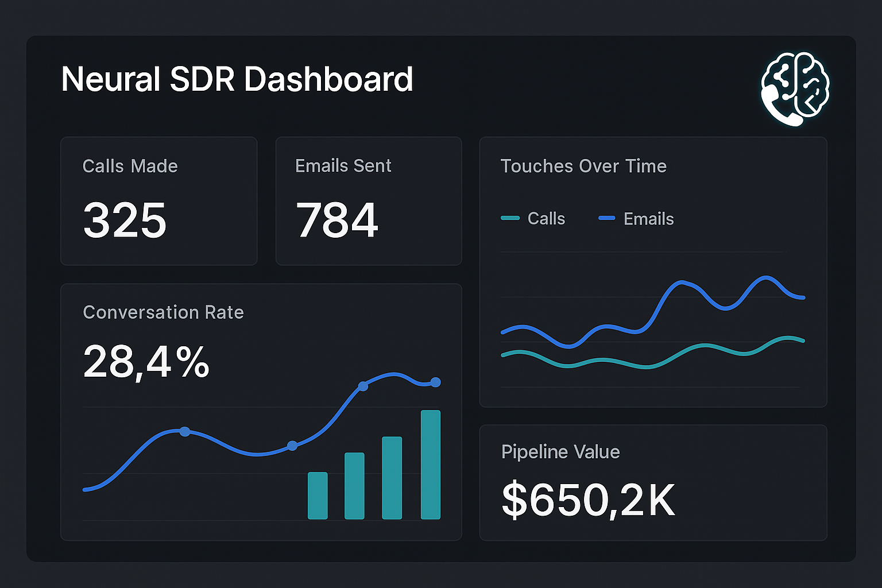Click the Emails Sent metric card
Screen dimensions: 882x588
point(369,201)
